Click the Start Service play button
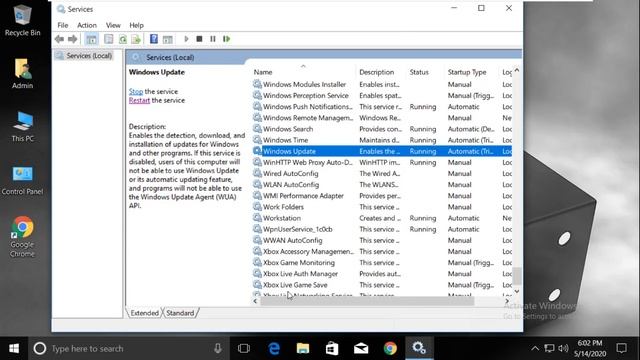This screenshot has width=640, height=360. [186, 39]
